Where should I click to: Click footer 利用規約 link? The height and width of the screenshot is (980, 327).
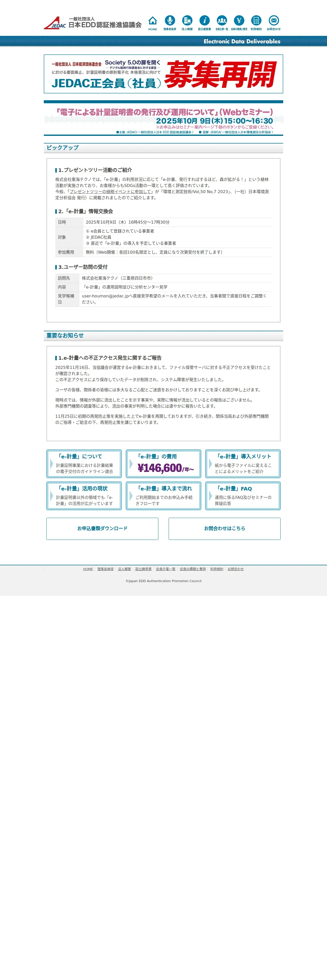(217, 569)
